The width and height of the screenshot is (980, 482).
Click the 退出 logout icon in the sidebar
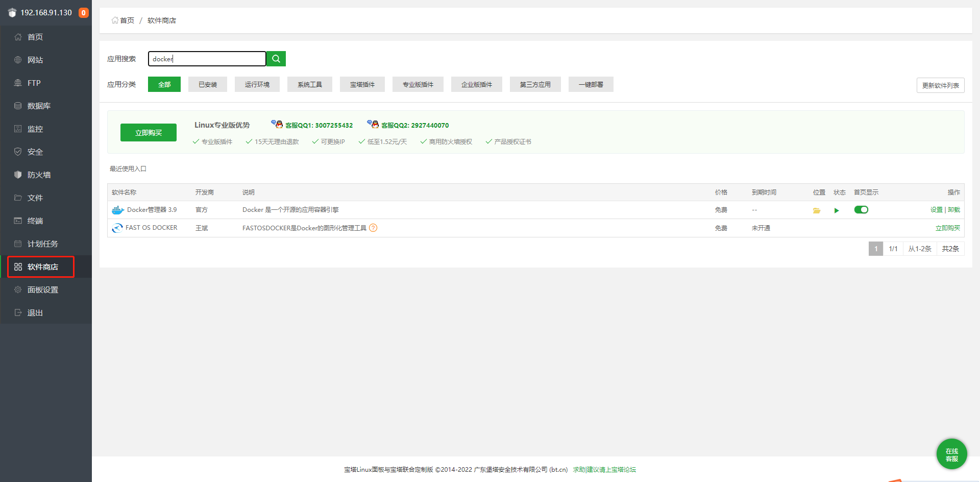[x=18, y=312]
